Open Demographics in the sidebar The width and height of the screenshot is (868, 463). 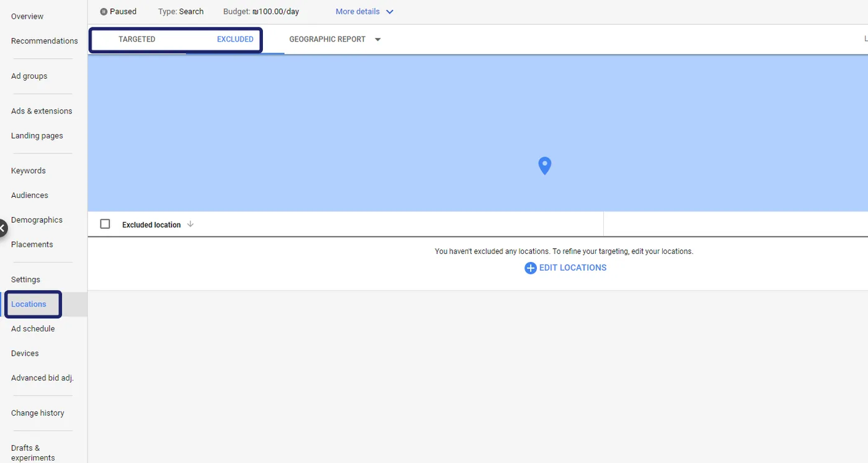pyautogui.click(x=37, y=220)
